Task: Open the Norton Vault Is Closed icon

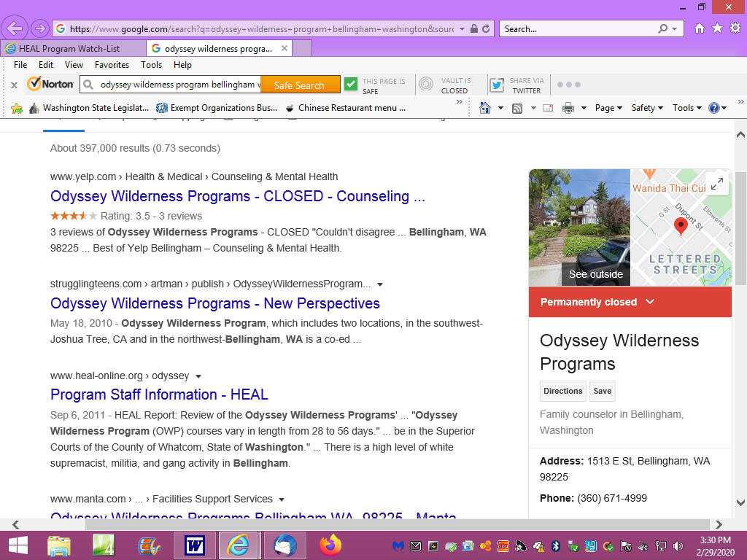Action: (x=426, y=85)
